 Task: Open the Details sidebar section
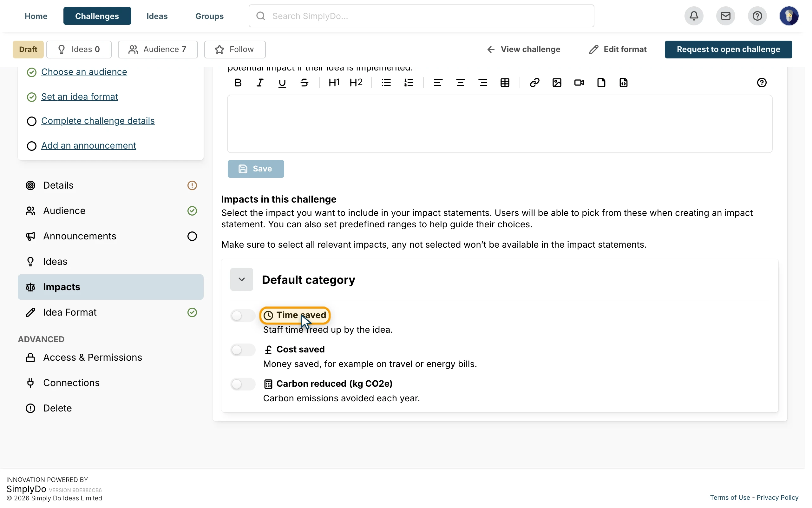tap(111, 185)
